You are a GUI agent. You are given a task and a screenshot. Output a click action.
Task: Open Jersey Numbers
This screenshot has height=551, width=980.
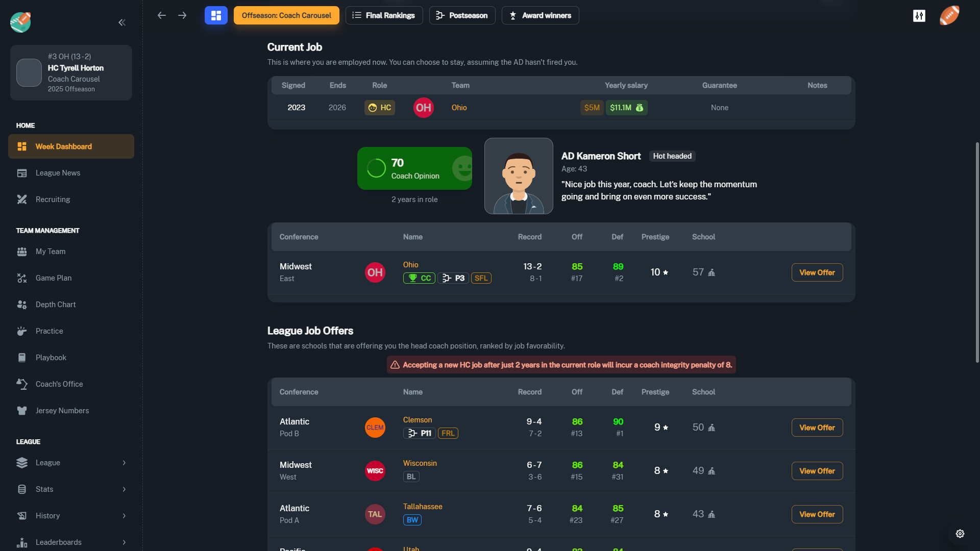(62, 410)
